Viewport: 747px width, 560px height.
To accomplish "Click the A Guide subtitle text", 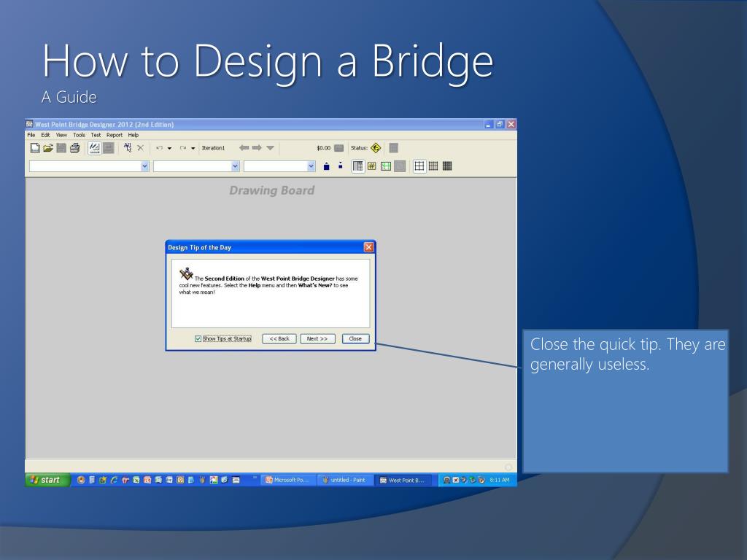I will (69, 97).
